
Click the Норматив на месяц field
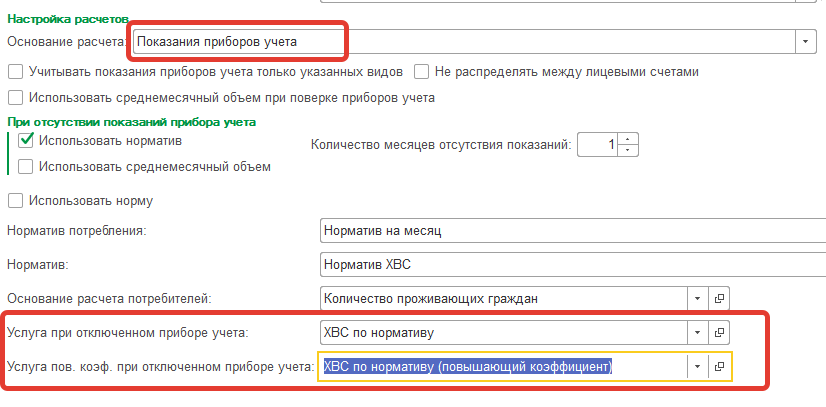(x=570, y=230)
